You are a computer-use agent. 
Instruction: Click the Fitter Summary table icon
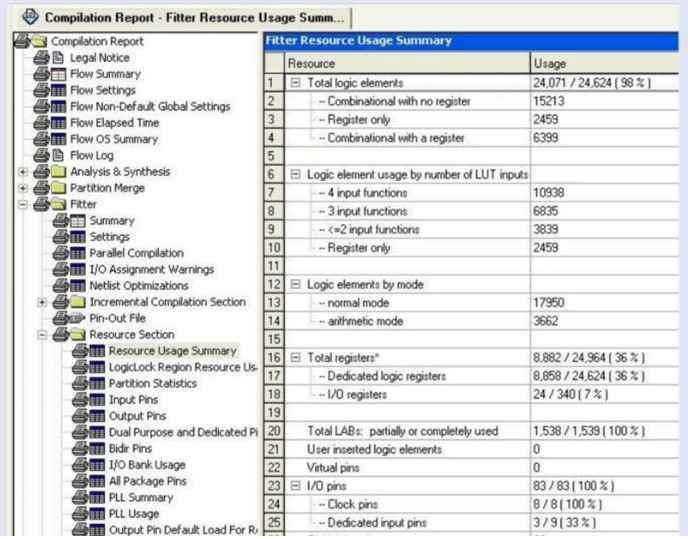click(78, 220)
